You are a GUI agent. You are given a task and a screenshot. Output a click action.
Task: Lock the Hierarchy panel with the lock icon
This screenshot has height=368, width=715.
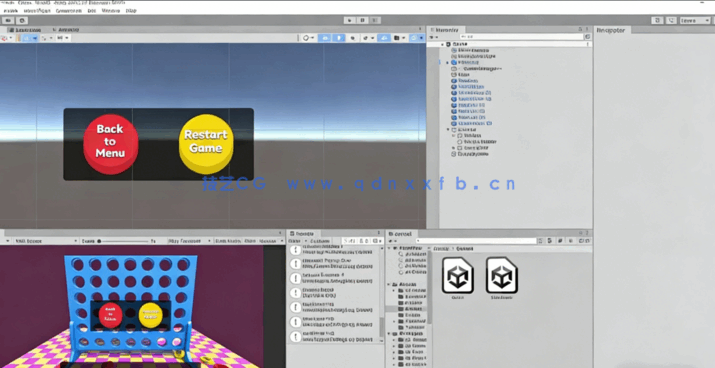click(x=580, y=30)
